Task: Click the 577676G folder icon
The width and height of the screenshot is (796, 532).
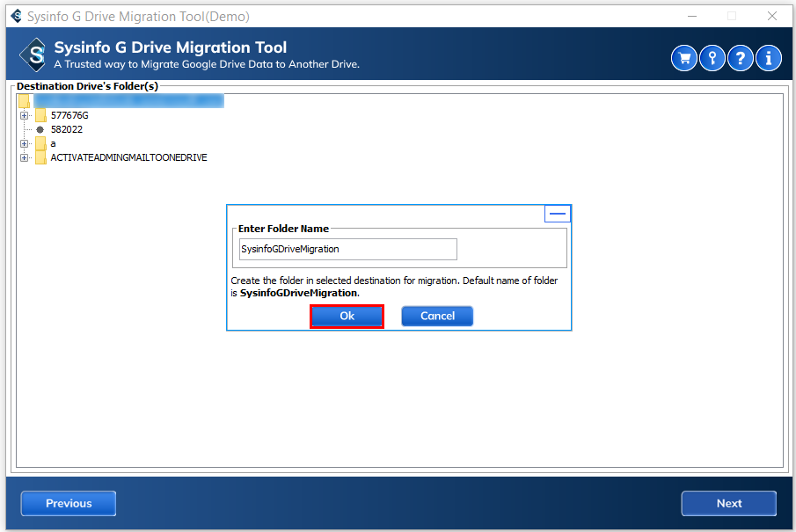Action: click(x=40, y=116)
